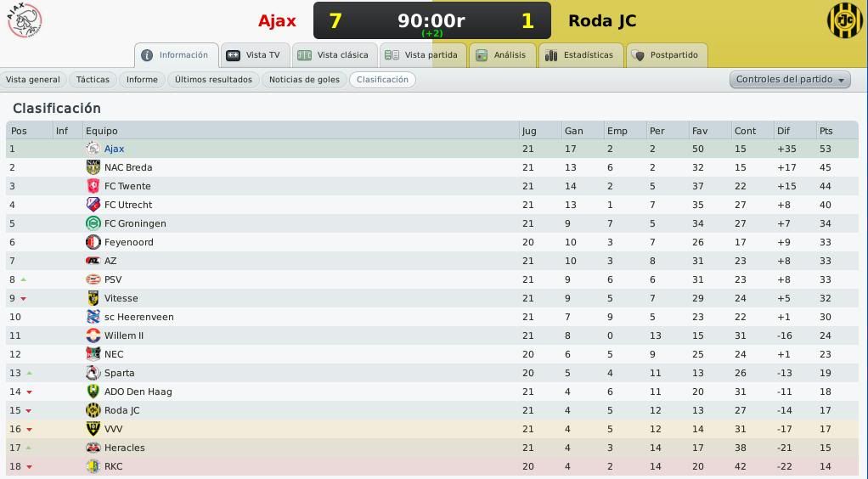Click the Feyenoord team badge
This screenshot has height=479, width=868.
pos(93,242)
